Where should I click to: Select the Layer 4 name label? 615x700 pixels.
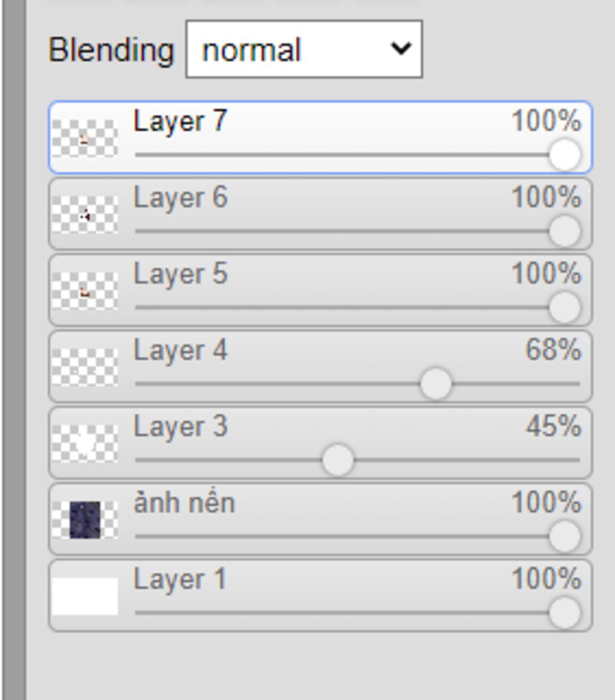[x=180, y=350]
